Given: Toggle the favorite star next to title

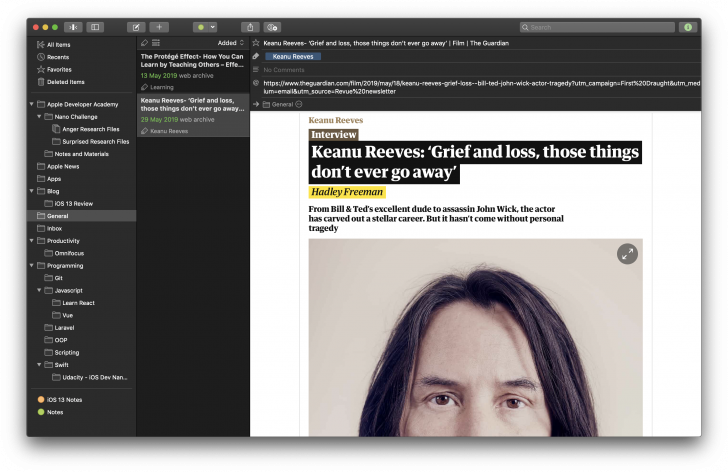Looking at the screenshot, I should click(256, 43).
